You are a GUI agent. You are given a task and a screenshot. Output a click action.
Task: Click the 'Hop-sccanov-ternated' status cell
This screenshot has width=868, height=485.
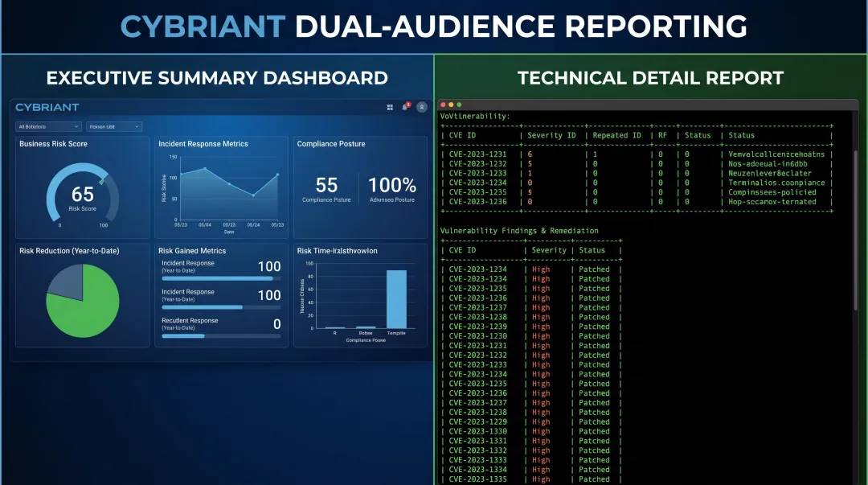point(772,202)
